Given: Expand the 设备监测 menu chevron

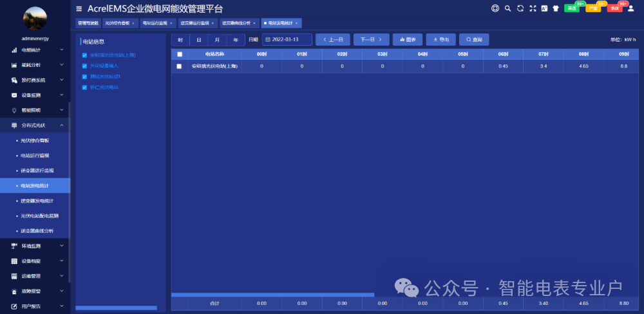Looking at the screenshot, I should point(62,95).
